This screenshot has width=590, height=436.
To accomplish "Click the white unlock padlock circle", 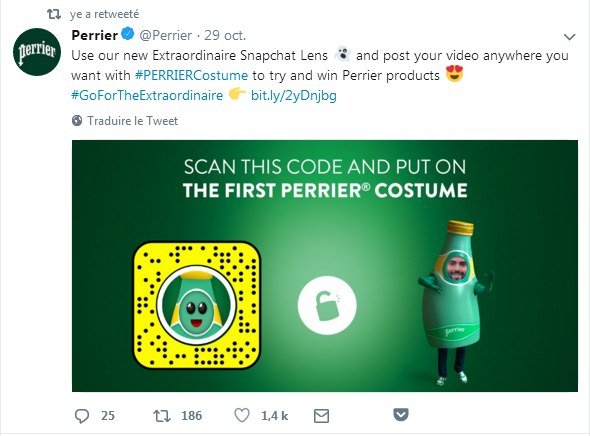I will 327,305.
